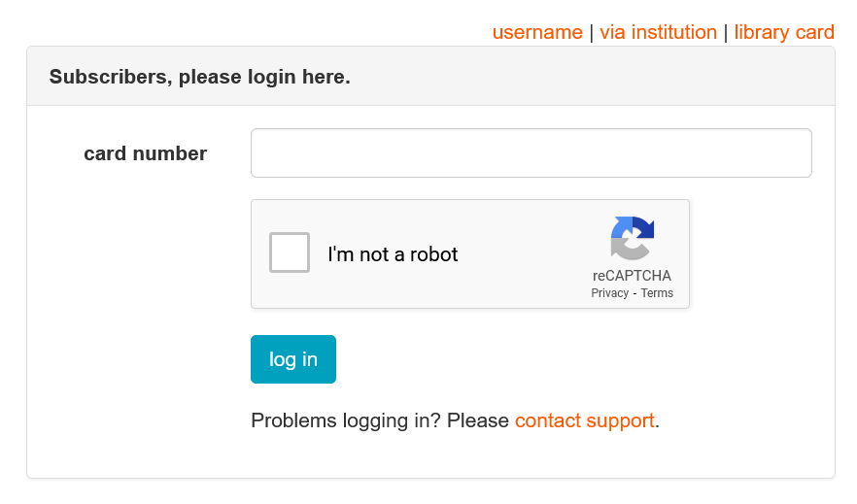Click the separator between username and via institution
857x504 pixels.
click(x=592, y=33)
